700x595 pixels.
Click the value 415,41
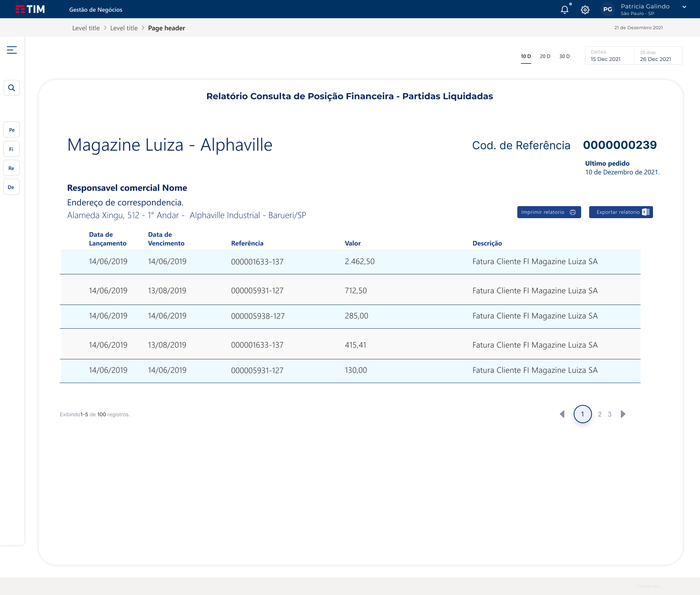tap(355, 345)
